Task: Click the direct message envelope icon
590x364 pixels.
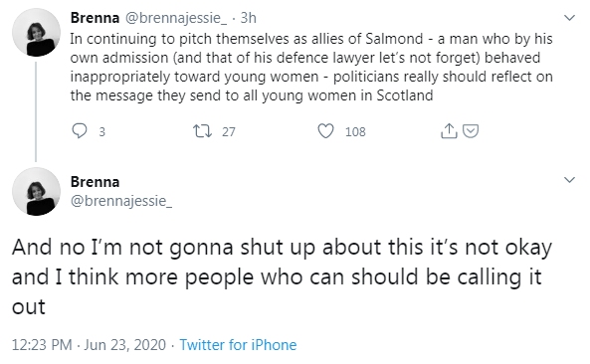Action: 471,131
